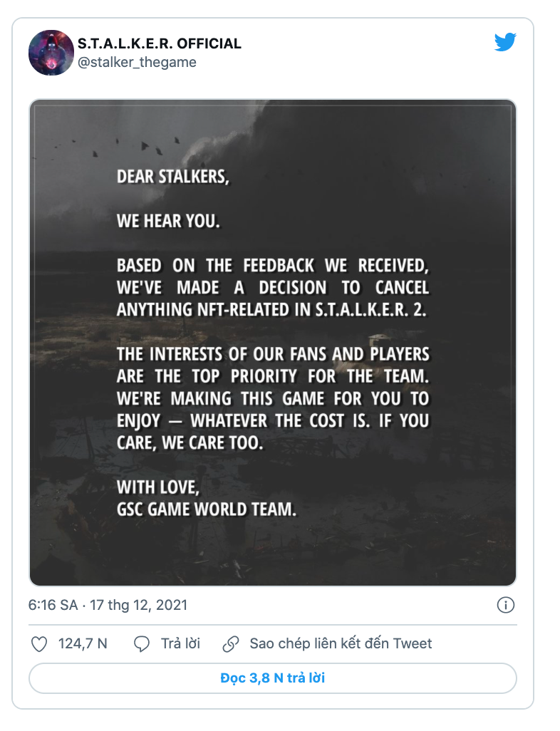The width and height of the screenshot is (560, 731).
Task: Open S.T.A.L.K.E.R. OFFICIAL profile avatar
Action: coord(51,53)
